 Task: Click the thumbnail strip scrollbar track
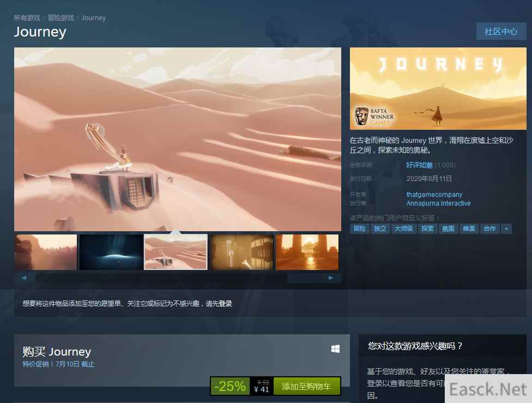164,278
